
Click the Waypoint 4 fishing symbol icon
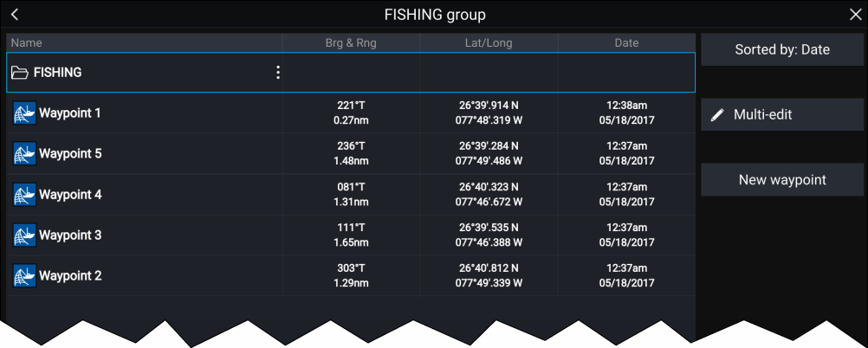(x=24, y=194)
